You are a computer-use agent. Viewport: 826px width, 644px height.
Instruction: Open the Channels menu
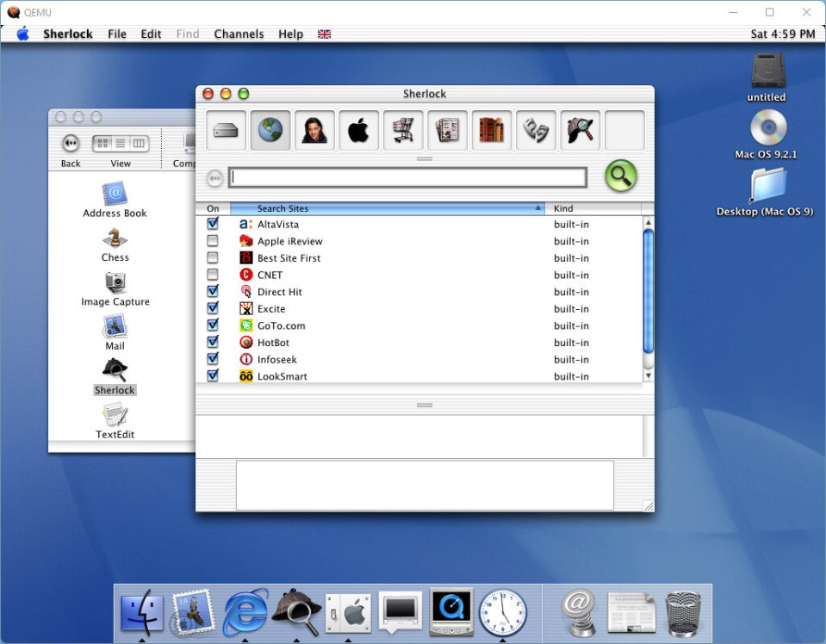239,34
